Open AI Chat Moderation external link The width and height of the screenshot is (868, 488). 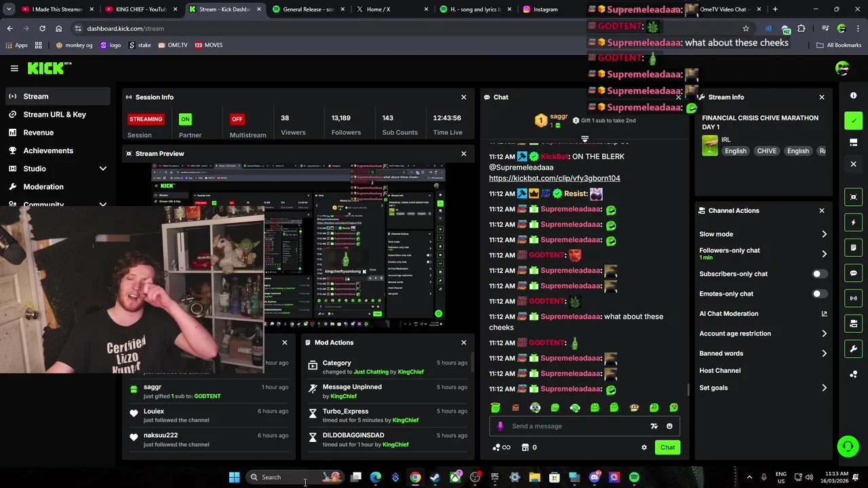point(825,314)
